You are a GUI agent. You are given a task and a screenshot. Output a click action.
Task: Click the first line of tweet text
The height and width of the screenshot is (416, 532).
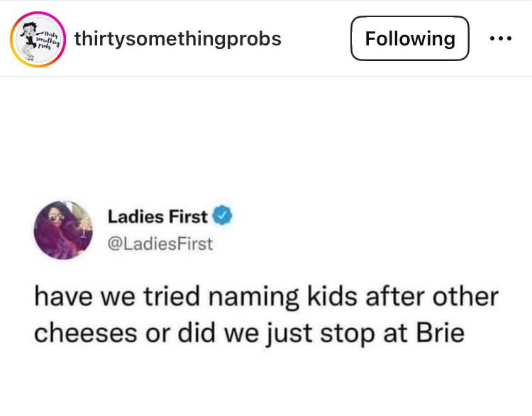(267, 296)
